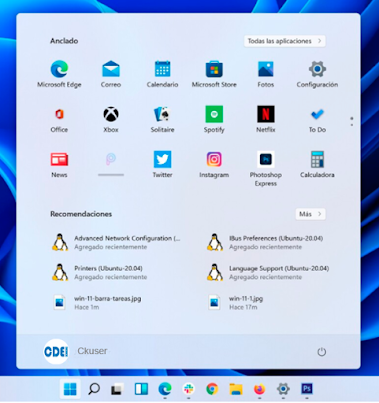Image resolution: width=379 pixels, height=403 pixels.
Task: Open Widgets panel from taskbar
Action: pyautogui.click(x=141, y=389)
